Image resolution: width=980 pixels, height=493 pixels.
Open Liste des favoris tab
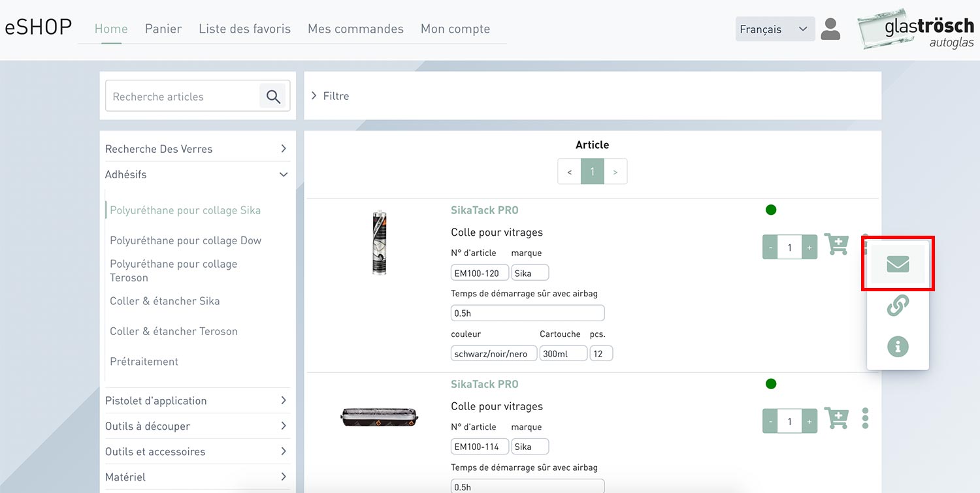click(244, 29)
